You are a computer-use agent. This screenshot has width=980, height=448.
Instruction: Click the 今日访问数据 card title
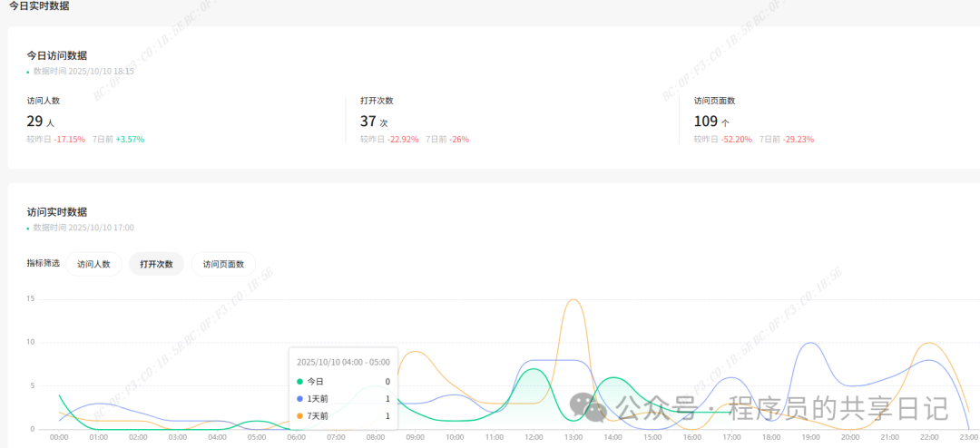coord(56,55)
